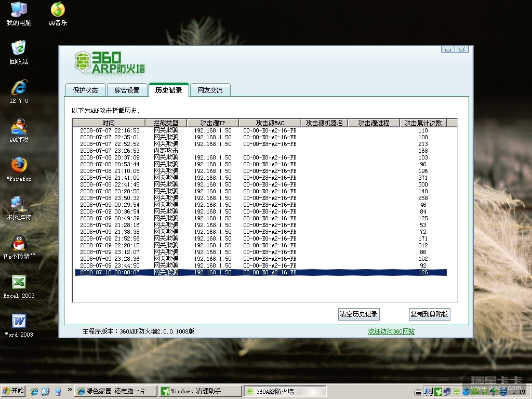Select row 2008-07-07 22:35:01

click(261, 137)
